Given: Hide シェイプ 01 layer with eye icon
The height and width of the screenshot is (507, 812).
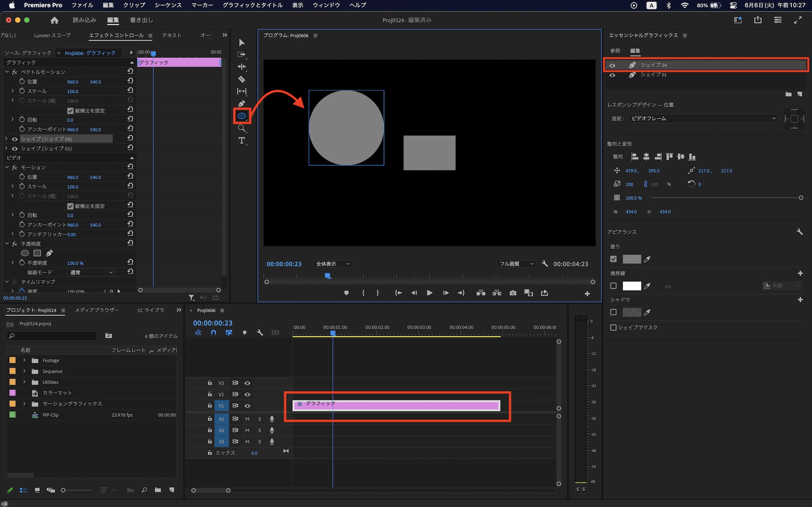Looking at the screenshot, I should (x=612, y=75).
